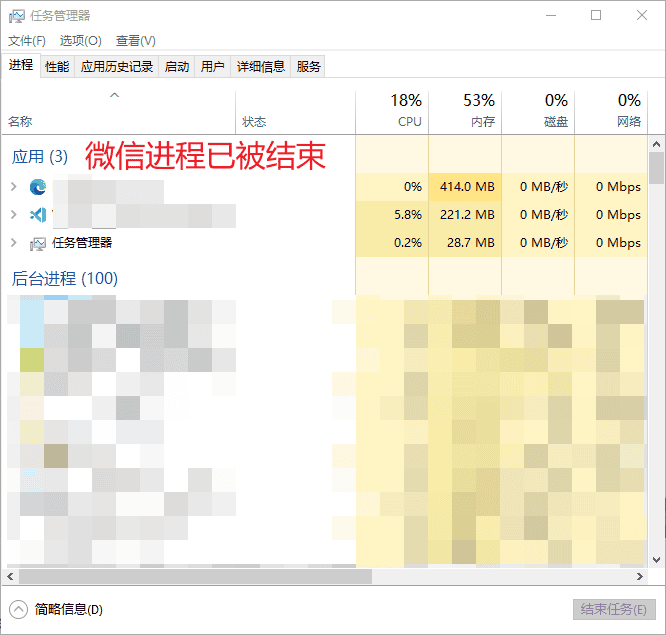The width and height of the screenshot is (666, 635).
Task: Click the vertical scrollbar thumb
Action: coord(657,168)
